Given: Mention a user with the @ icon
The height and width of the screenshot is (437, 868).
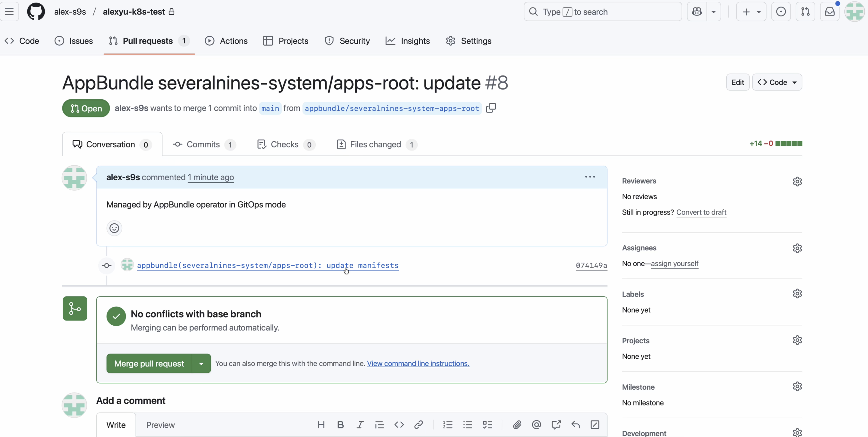Looking at the screenshot, I should pos(537,425).
